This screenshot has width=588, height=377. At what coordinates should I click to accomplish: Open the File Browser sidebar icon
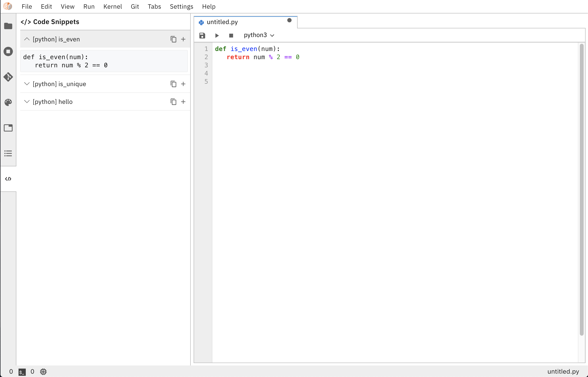pyautogui.click(x=8, y=26)
